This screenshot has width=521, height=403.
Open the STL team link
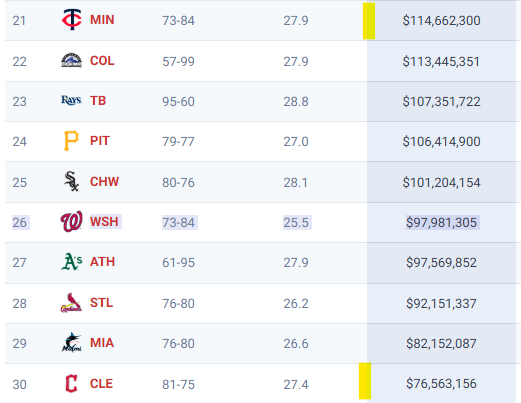[x=101, y=303]
